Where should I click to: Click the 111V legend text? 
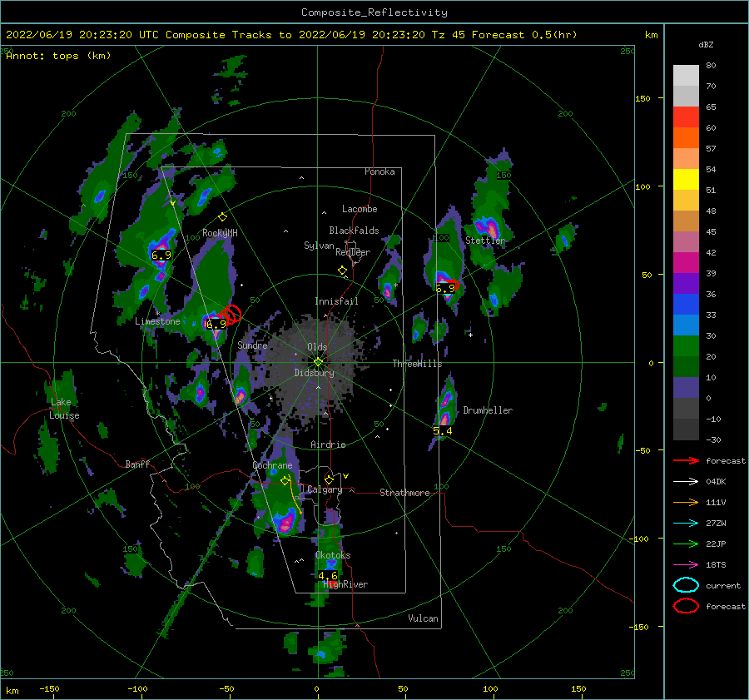(x=716, y=502)
